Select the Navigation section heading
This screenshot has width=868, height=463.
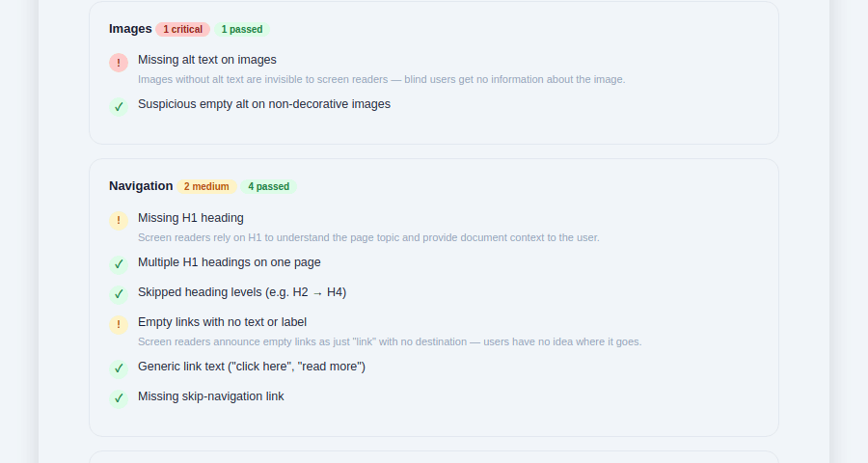(x=141, y=186)
